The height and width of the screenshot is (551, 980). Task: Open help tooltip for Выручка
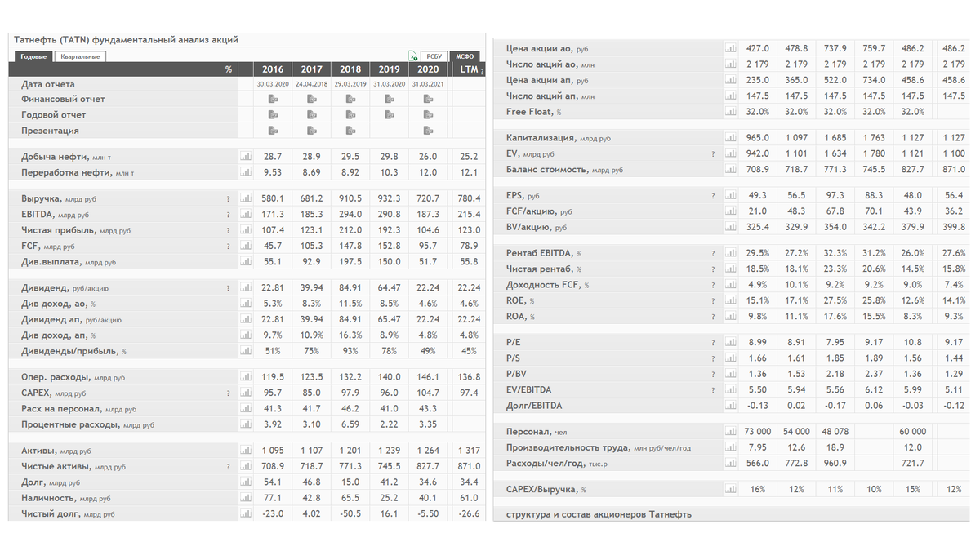(x=228, y=199)
